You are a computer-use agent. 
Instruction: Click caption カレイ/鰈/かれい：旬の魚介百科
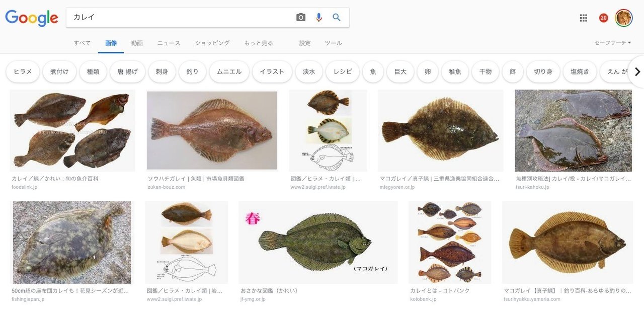pos(55,179)
